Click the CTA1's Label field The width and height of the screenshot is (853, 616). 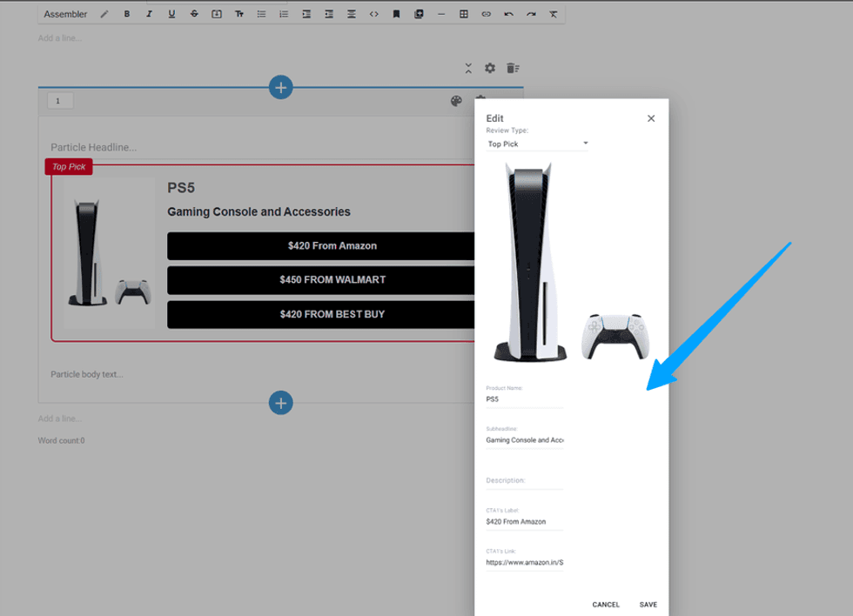tap(524, 521)
